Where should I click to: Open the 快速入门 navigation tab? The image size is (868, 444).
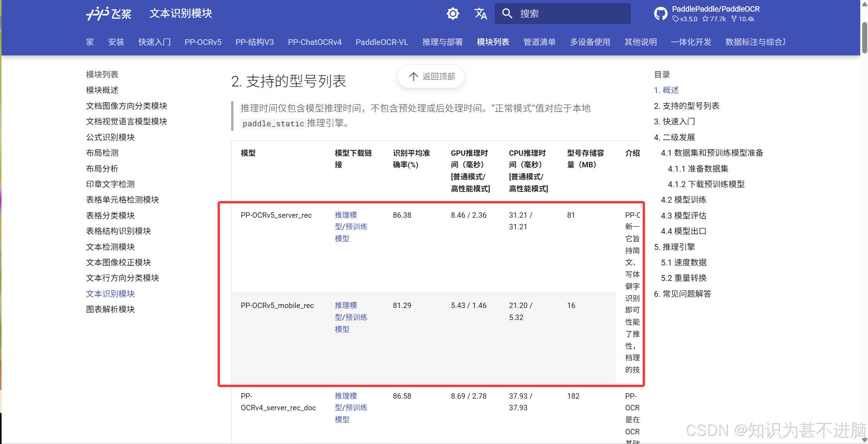point(154,42)
